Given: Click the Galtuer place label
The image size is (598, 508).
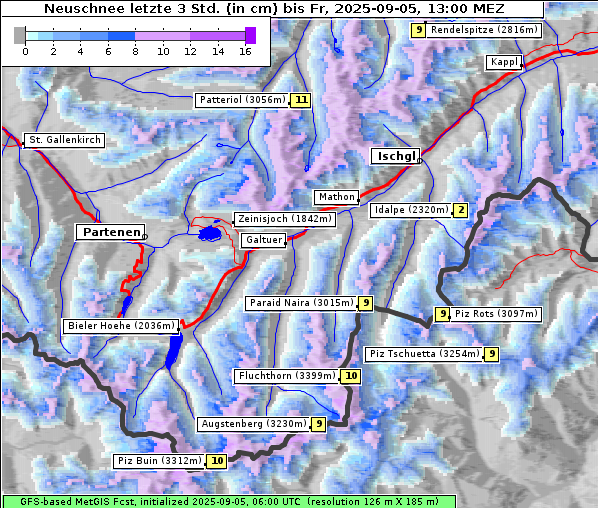Looking at the screenshot, I should point(264,240).
